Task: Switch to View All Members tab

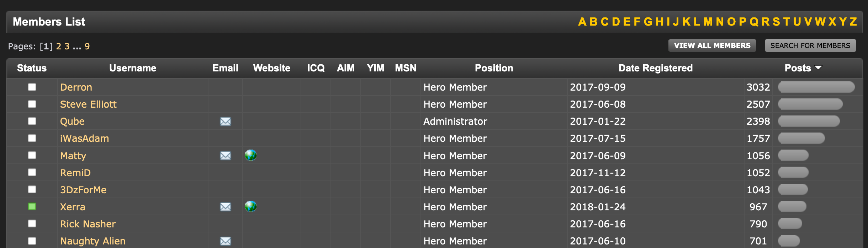Action: pos(712,45)
